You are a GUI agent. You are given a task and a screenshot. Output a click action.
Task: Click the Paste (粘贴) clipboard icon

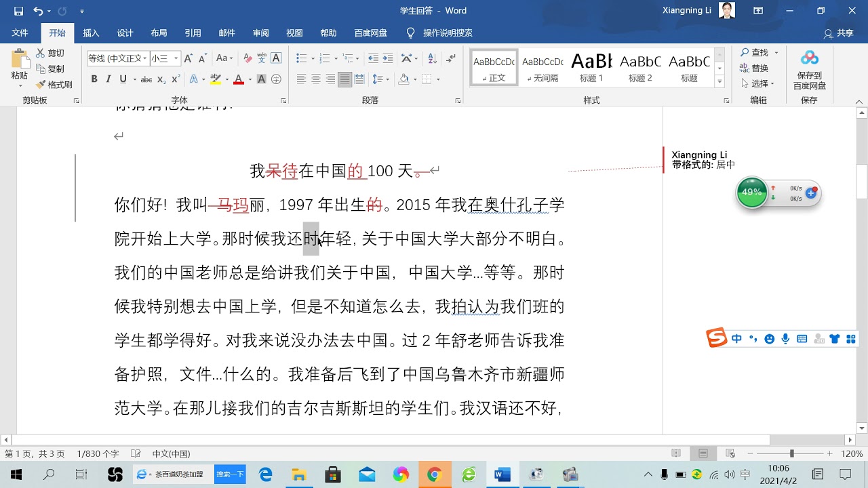pos(19,60)
